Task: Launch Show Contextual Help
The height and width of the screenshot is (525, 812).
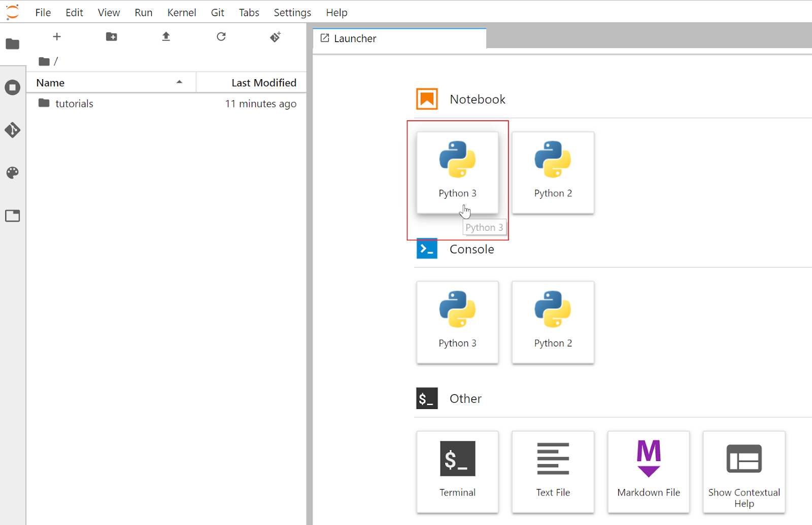Action: 743,472
